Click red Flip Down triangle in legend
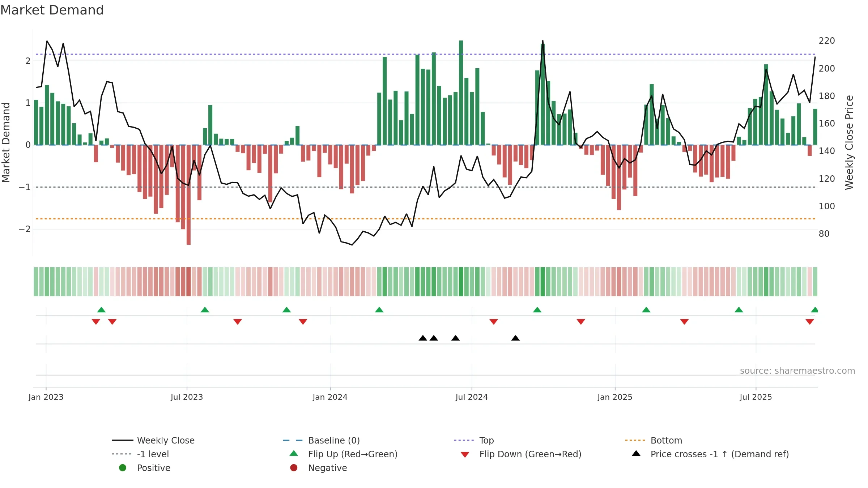 465,455
